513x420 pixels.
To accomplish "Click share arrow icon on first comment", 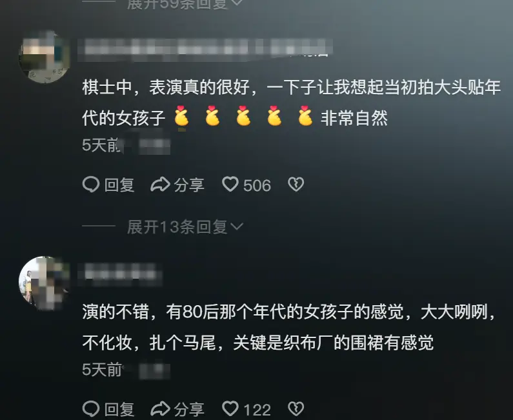I will [160, 185].
